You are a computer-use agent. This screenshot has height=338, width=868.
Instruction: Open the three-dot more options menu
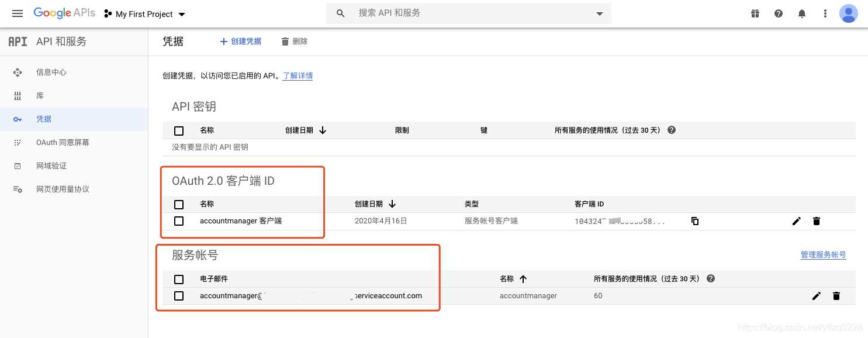point(825,13)
